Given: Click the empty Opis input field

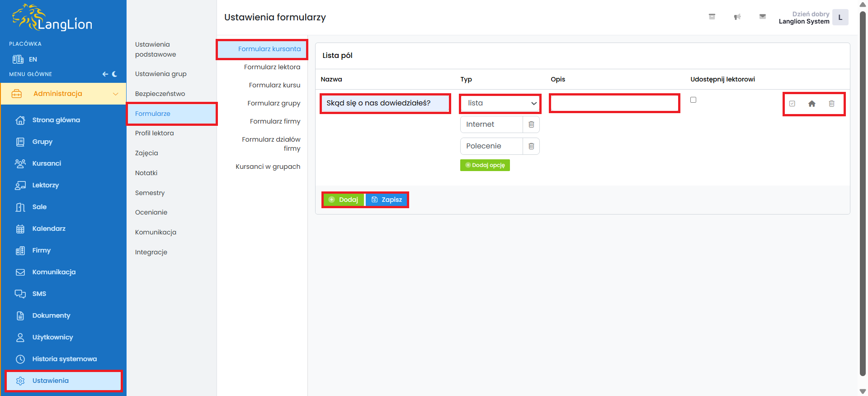Looking at the screenshot, I should pyautogui.click(x=614, y=103).
